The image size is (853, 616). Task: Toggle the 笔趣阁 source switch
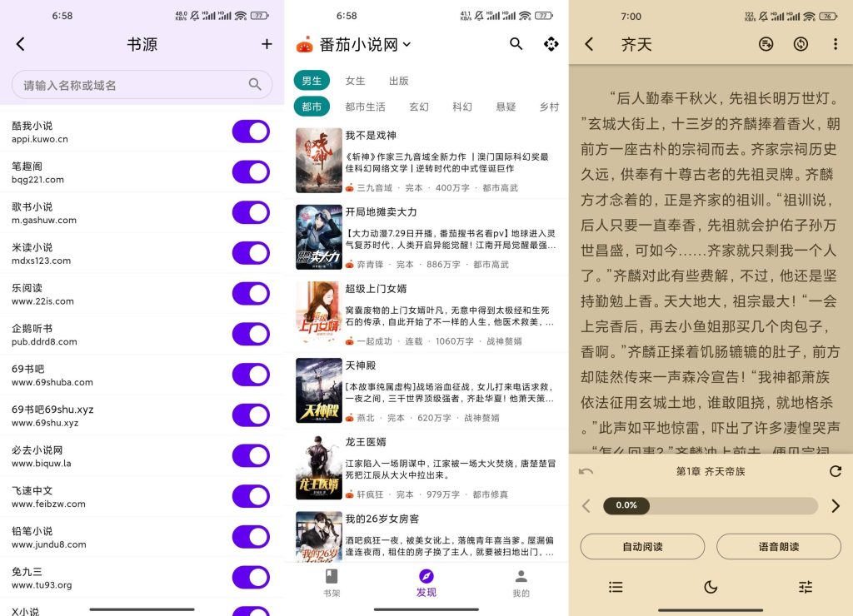pos(251,171)
